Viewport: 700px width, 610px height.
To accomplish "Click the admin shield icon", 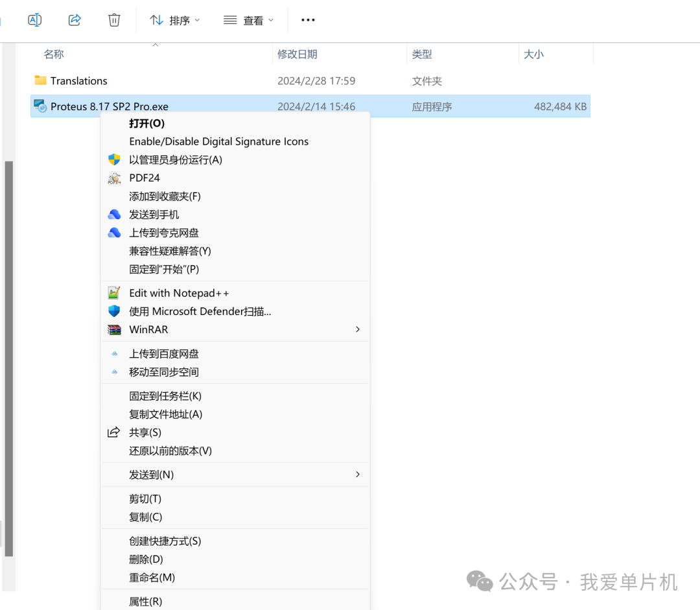I will point(114,159).
